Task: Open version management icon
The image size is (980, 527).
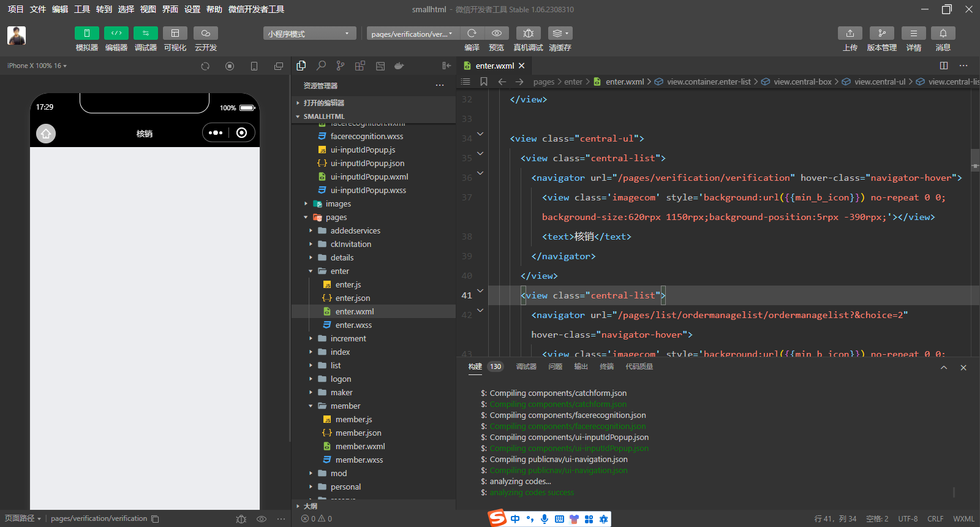Action: click(881, 33)
